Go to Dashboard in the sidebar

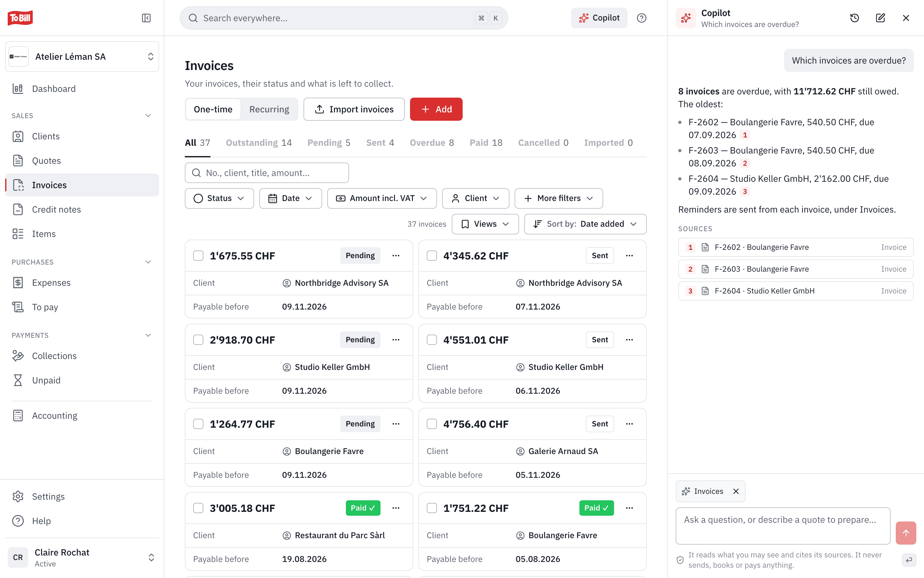coord(82,89)
